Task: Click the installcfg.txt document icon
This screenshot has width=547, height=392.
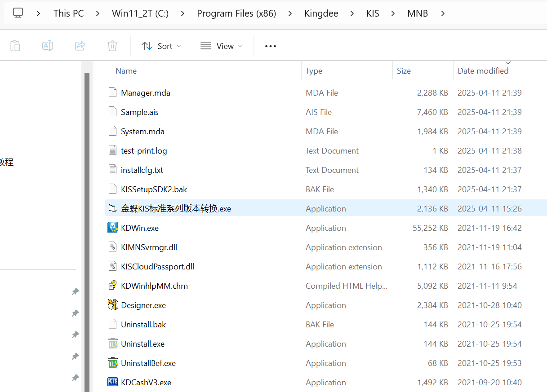Action: point(113,170)
